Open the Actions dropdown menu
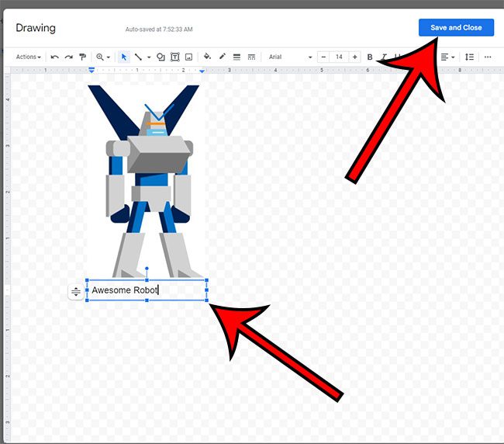504x444 pixels. [x=28, y=57]
